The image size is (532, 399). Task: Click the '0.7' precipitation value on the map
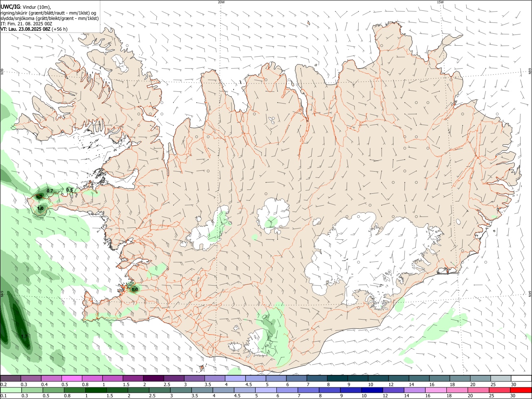pos(50,191)
